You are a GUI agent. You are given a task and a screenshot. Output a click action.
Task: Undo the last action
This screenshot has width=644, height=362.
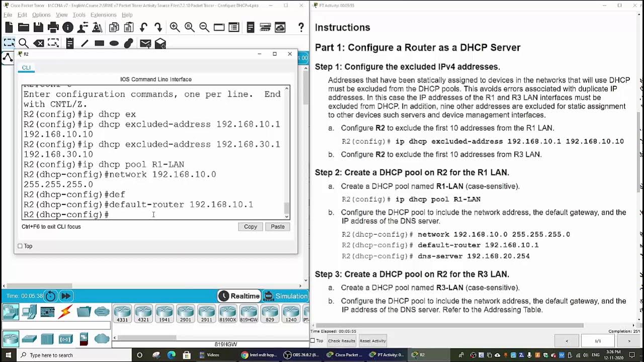click(144, 27)
